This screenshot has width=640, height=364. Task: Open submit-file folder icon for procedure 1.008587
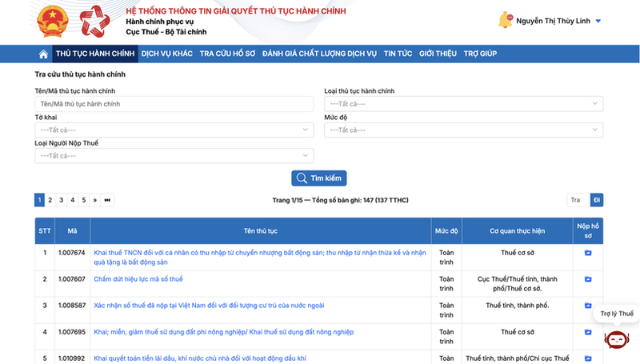pos(588,306)
